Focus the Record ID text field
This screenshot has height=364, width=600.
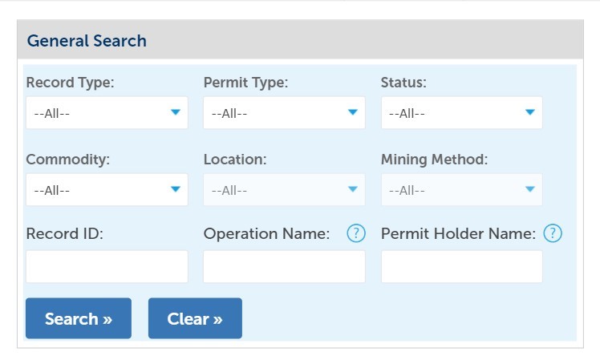[107, 266]
